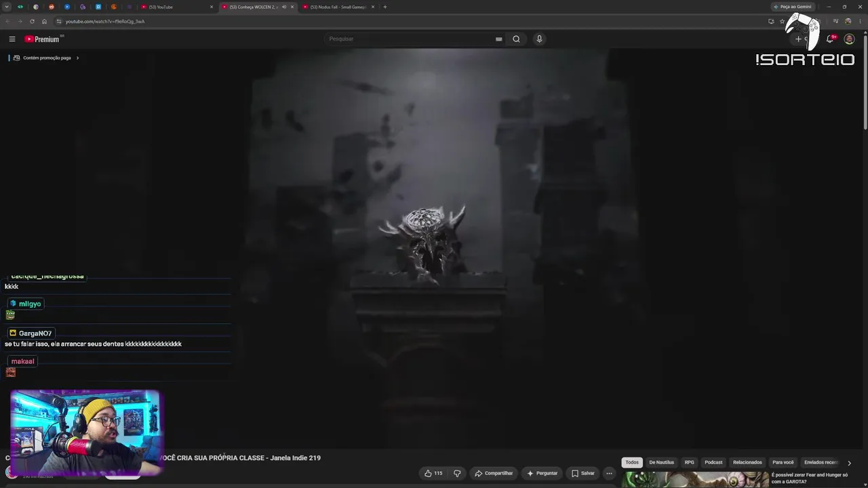Viewport: 868px width, 488px height.
Task: Close the 'Nodus Fall' tab
Action: point(372,7)
